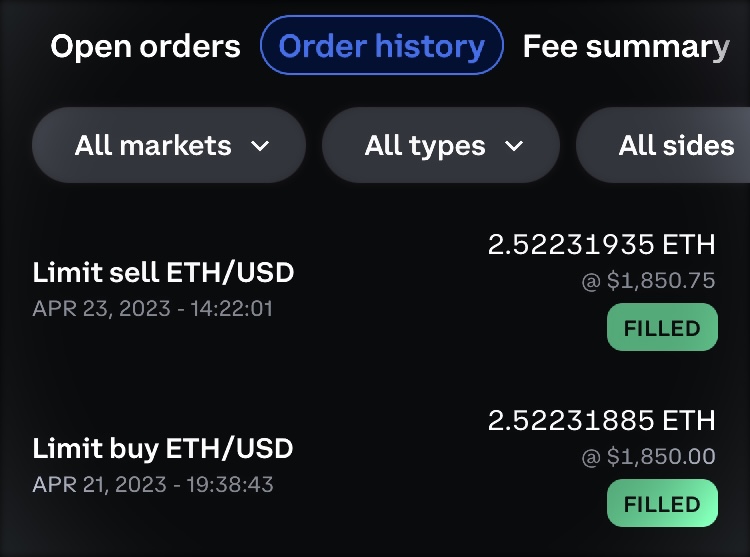The width and height of the screenshot is (750, 557).
Task: Click the All types filter label text
Action: [x=425, y=146]
